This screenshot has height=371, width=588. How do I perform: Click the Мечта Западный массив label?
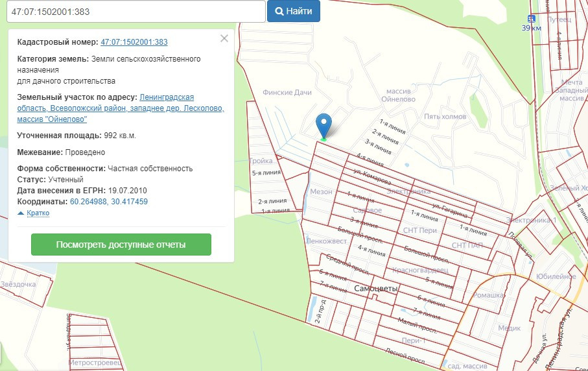click(x=572, y=90)
